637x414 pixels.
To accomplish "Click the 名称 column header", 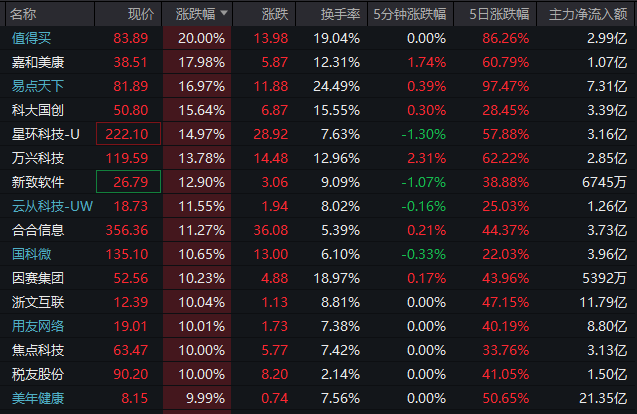I will pos(24,14).
